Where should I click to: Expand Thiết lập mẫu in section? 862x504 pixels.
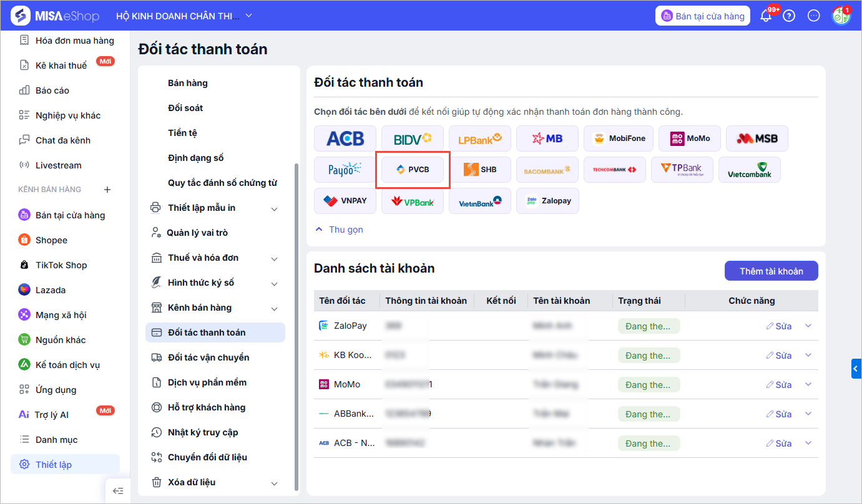click(x=275, y=208)
